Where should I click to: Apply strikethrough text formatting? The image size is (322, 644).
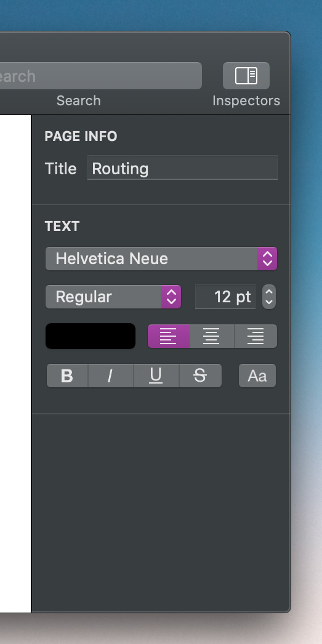tap(201, 376)
